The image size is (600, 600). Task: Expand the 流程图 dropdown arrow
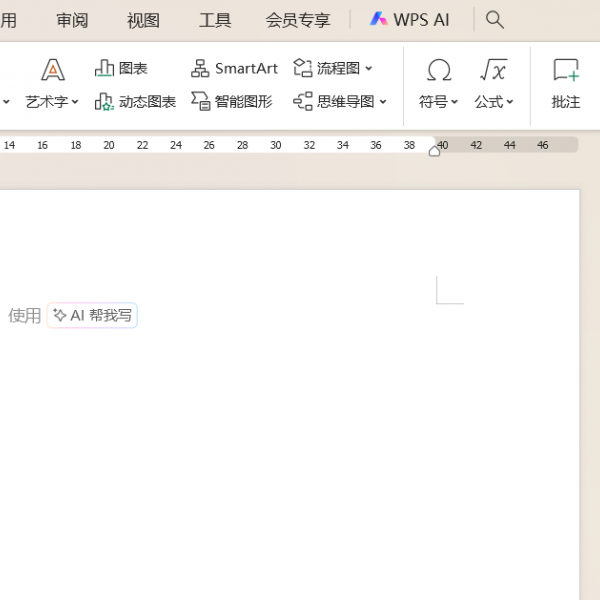click(368, 69)
